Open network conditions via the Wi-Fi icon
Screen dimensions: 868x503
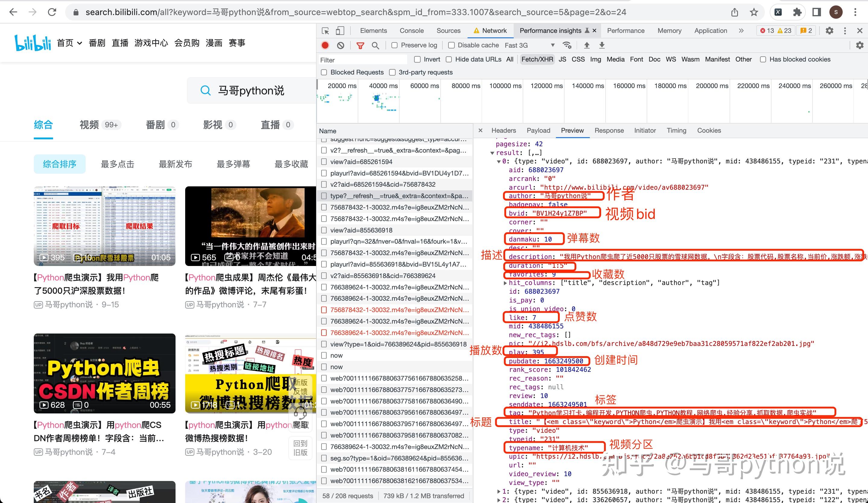[567, 45]
